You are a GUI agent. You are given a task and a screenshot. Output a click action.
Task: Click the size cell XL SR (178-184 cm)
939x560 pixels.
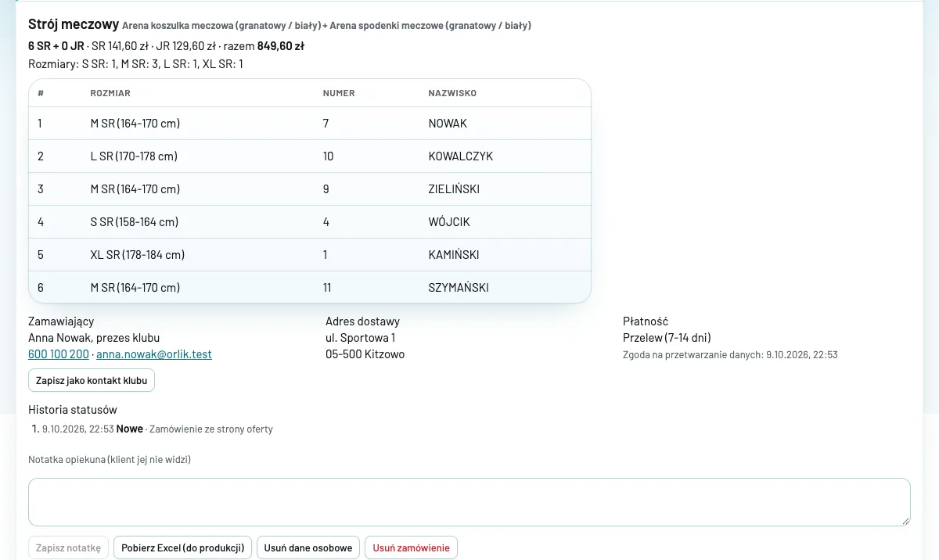click(138, 255)
